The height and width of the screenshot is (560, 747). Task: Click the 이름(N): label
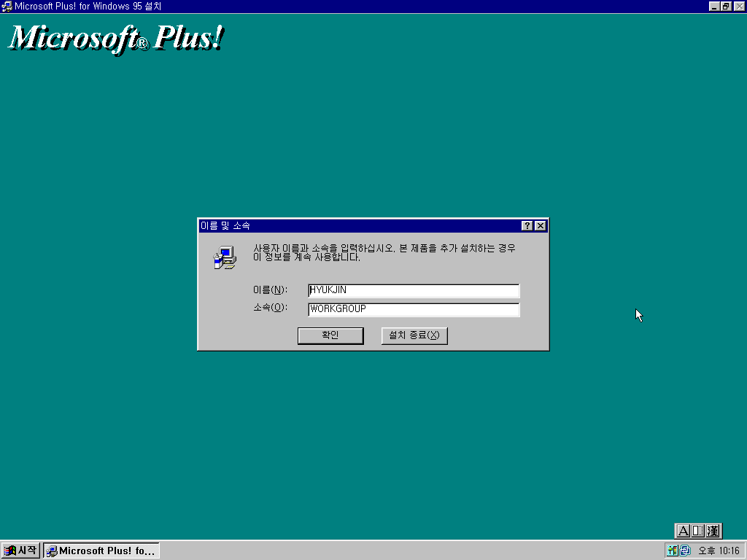270,290
